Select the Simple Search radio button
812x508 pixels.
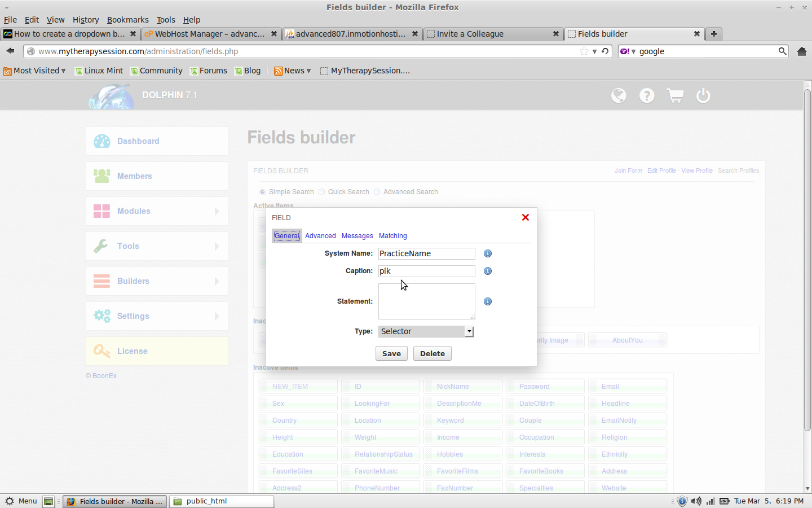point(262,192)
